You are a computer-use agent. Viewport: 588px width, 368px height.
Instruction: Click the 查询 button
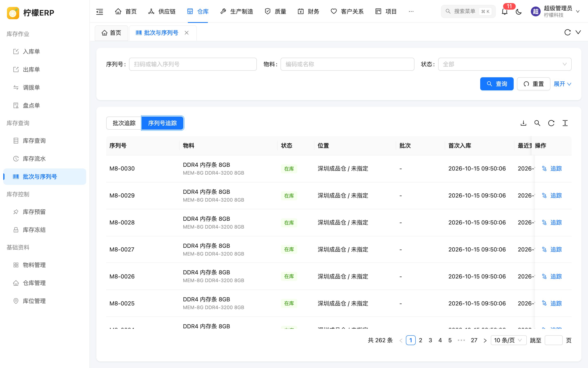497,84
